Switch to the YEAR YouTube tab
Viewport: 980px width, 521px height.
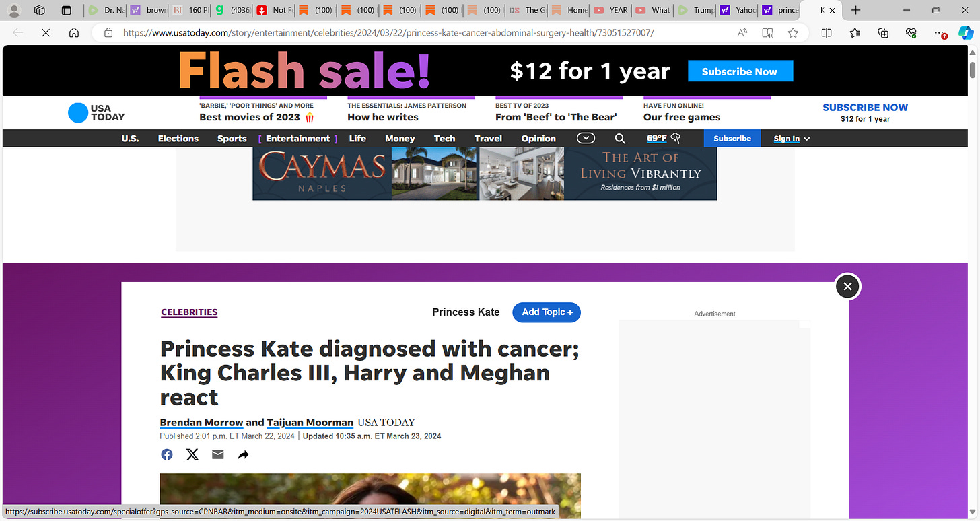point(611,11)
